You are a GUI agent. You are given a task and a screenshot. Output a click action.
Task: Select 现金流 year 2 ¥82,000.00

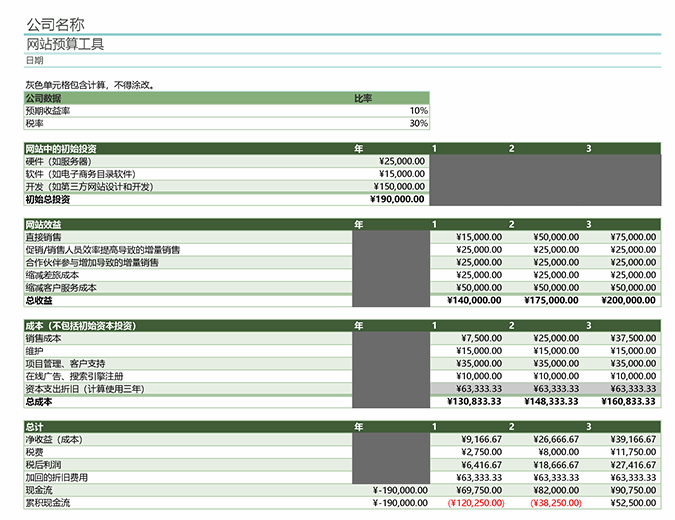(x=556, y=490)
